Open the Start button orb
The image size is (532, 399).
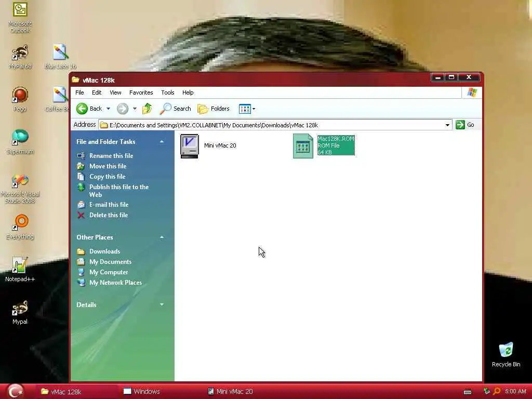(x=16, y=391)
